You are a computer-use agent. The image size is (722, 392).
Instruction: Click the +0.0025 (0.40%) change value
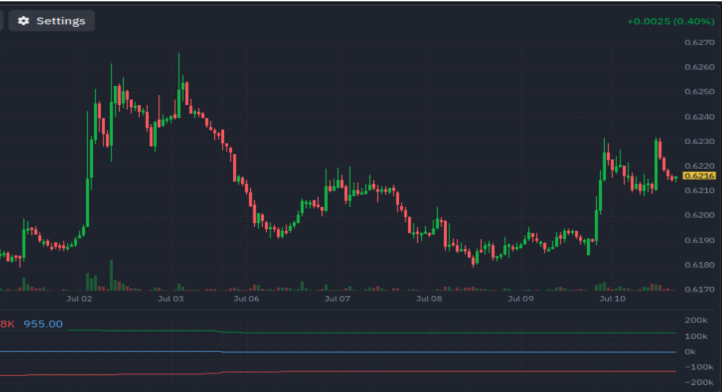point(671,21)
